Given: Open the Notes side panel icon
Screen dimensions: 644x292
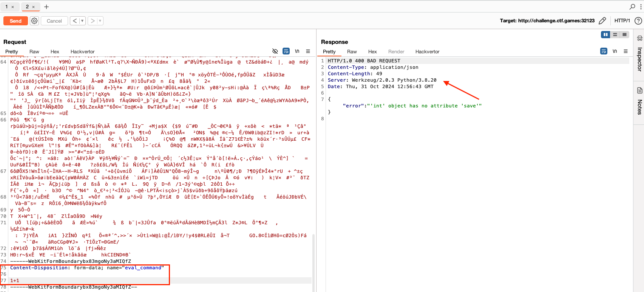Looking at the screenshot, I should tap(639, 90).
